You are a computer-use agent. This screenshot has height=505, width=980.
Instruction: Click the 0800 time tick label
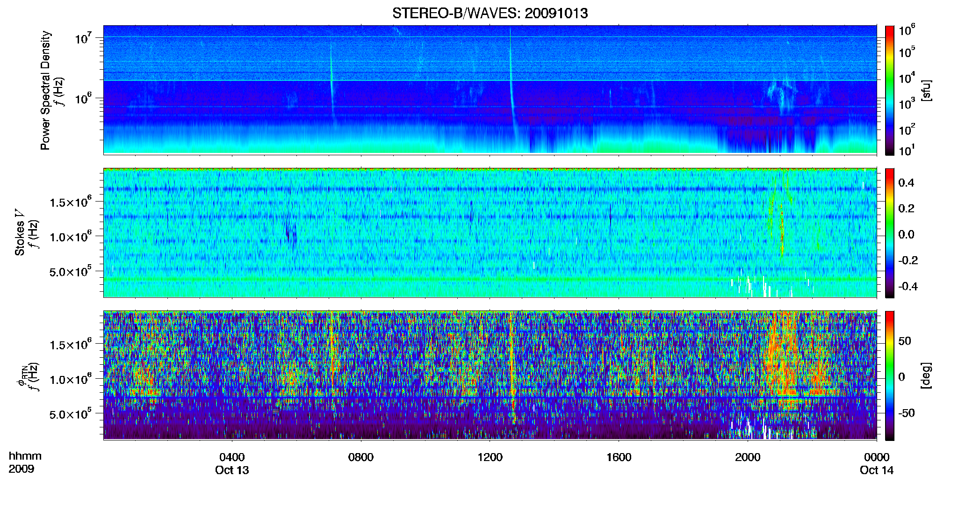coord(361,457)
